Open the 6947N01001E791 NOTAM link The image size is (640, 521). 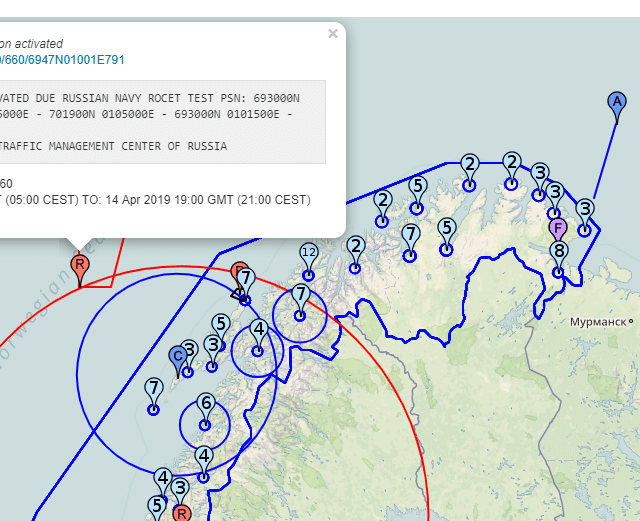62,60
